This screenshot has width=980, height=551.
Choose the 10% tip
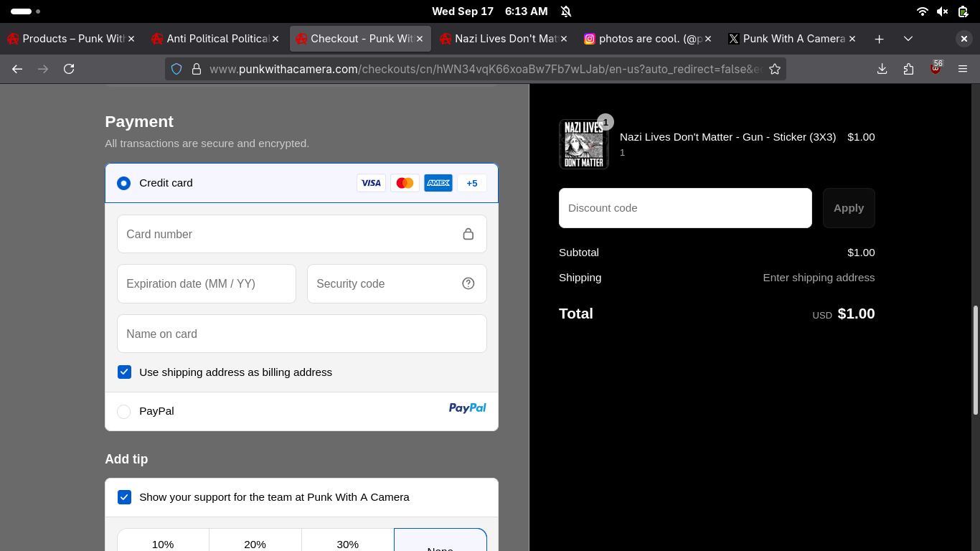(163, 540)
